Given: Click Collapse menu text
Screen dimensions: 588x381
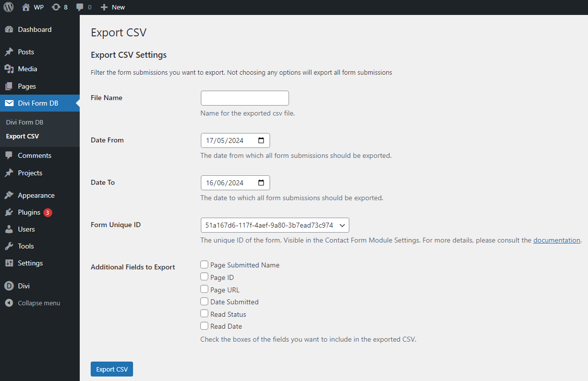Looking at the screenshot, I should tap(39, 303).
